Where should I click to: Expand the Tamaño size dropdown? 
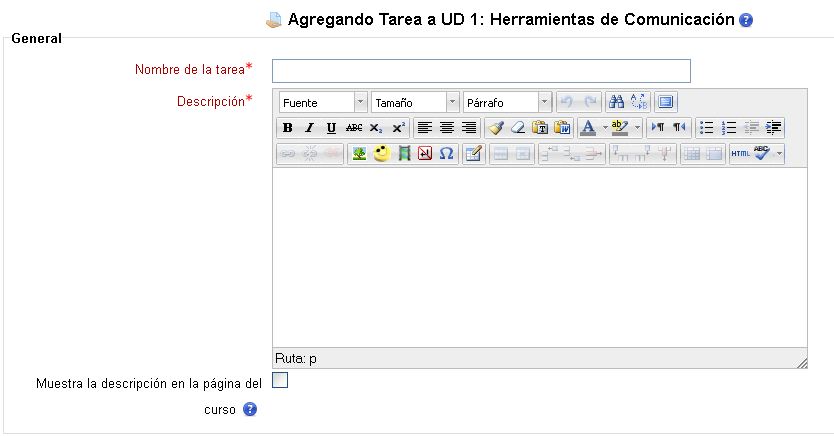[x=452, y=102]
